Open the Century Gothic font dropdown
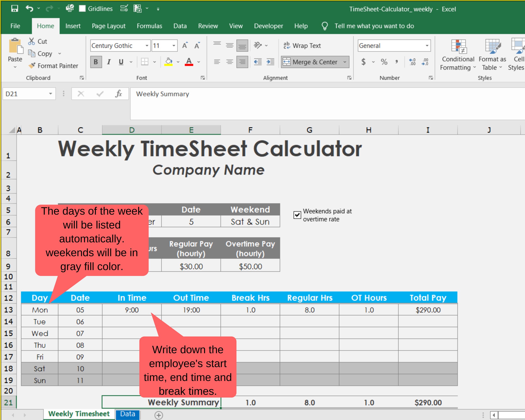 pos(147,46)
